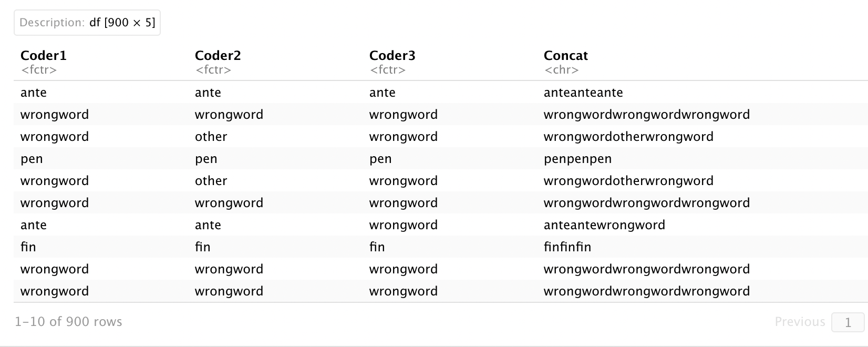The width and height of the screenshot is (868, 347).
Task: Click 'pen' in the Coder1 column
Action: [x=32, y=159]
